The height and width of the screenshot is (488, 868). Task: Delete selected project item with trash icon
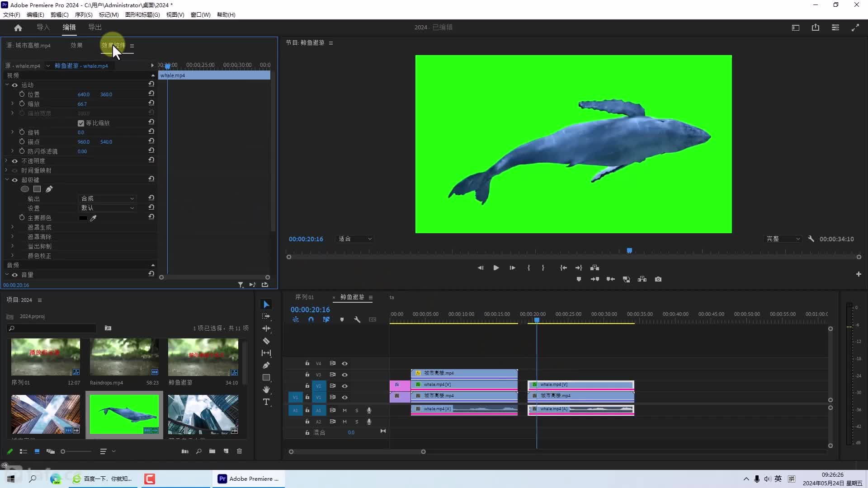coord(240,451)
